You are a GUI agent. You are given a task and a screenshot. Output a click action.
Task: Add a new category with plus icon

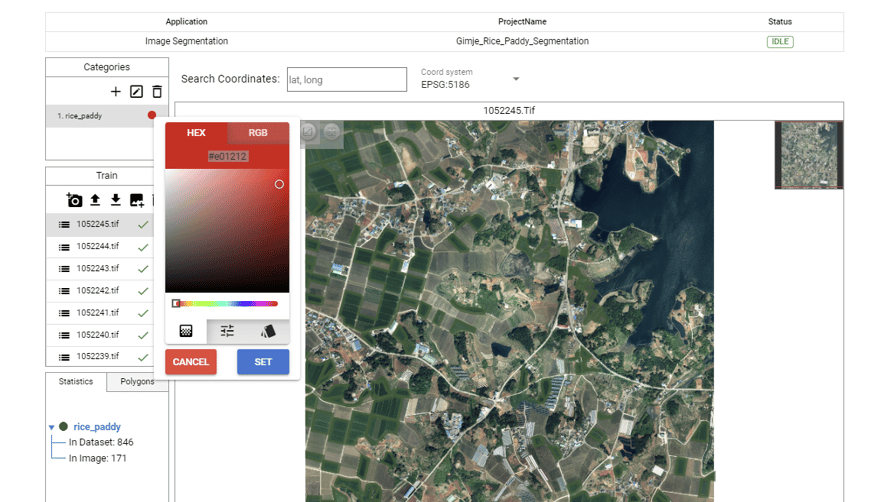coord(116,92)
